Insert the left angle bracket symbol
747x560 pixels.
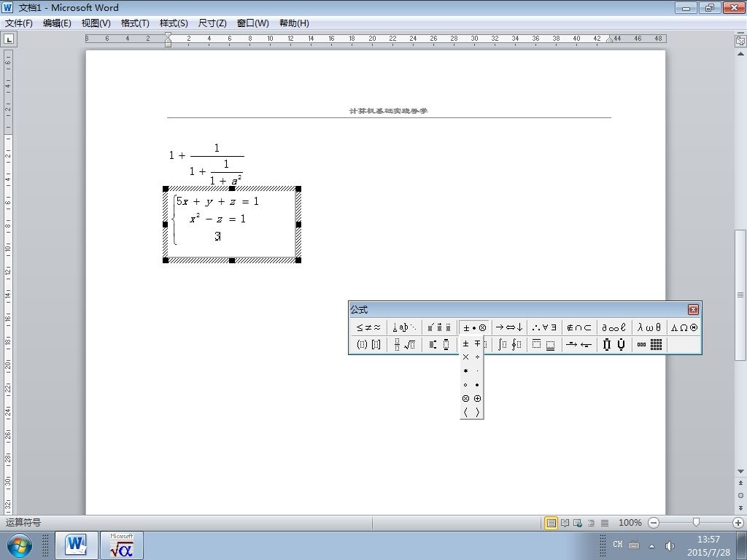point(466,413)
